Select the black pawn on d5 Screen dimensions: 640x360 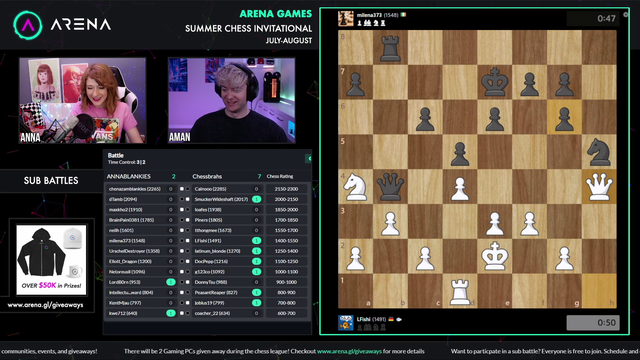tap(460, 153)
